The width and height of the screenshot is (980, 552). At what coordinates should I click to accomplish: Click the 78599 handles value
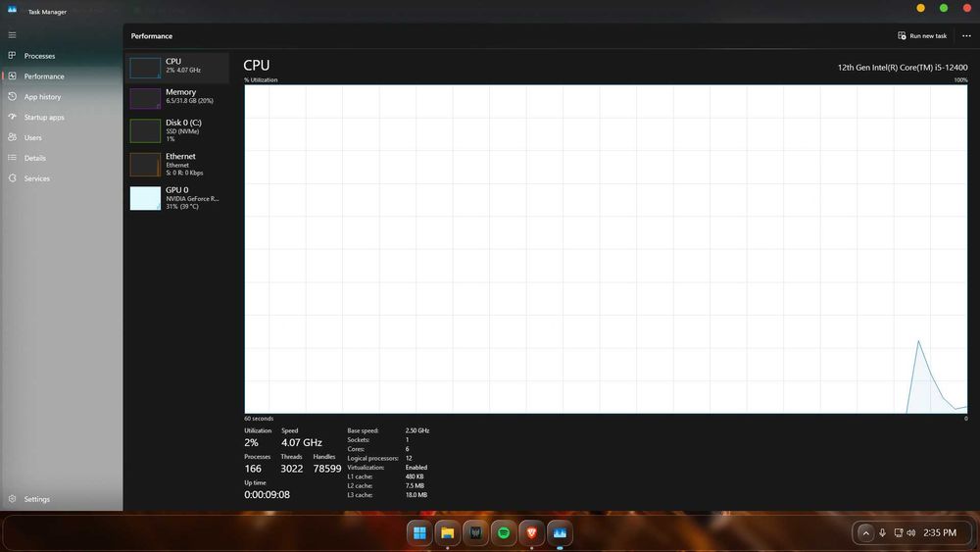[x=327, y=469]
